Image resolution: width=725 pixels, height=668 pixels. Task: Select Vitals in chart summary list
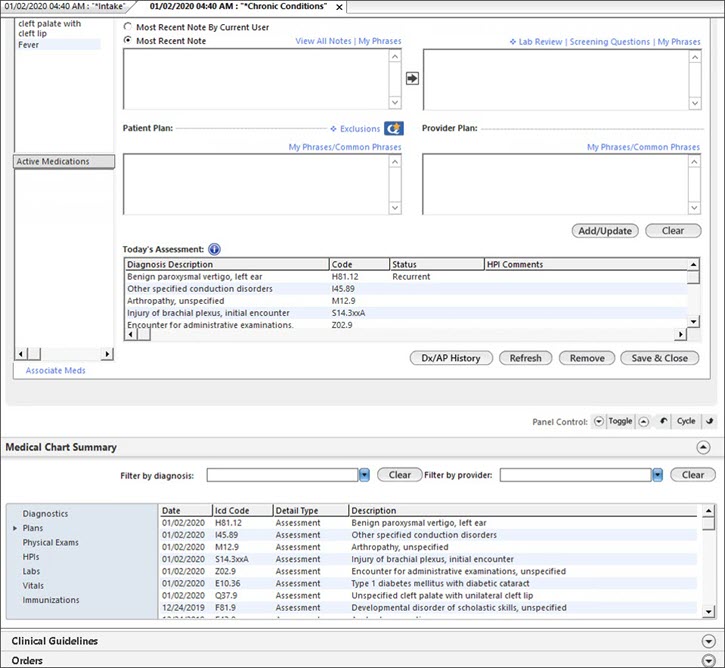coord(33,586)
